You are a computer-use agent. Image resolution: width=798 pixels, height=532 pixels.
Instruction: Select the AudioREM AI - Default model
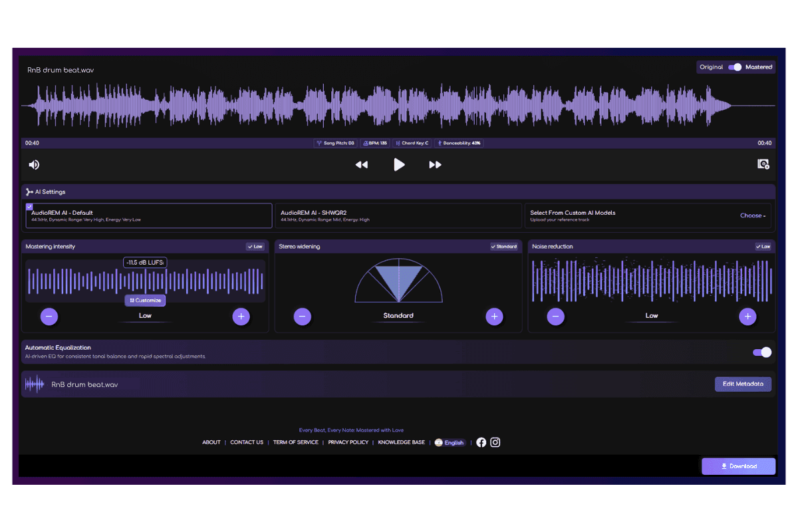(x=149, y=215)
